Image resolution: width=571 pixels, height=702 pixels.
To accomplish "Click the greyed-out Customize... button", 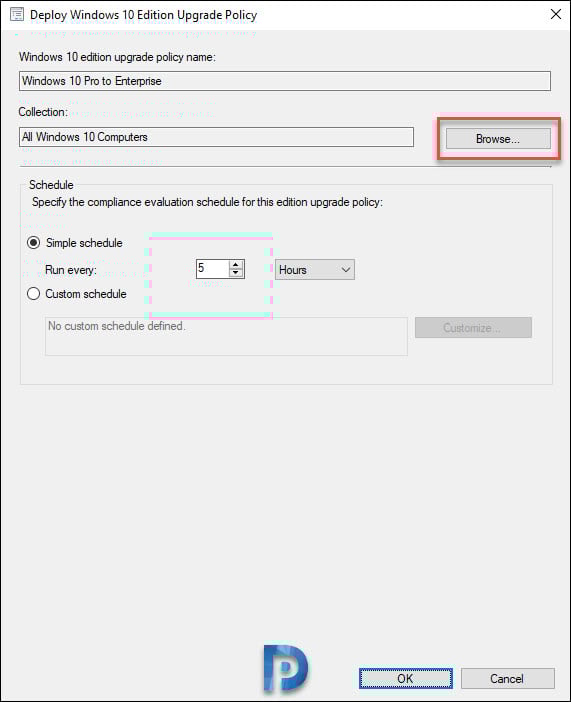I will click(x=473, y=328).
